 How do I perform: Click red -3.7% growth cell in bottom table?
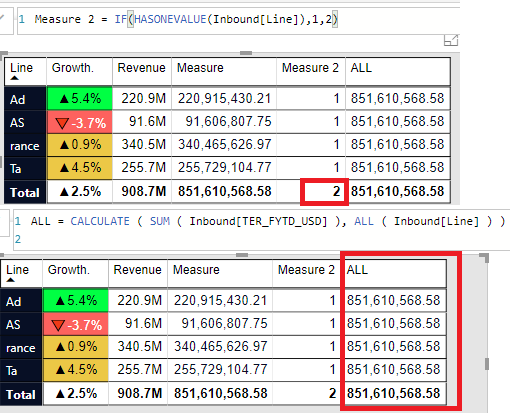tap(76, 324)
